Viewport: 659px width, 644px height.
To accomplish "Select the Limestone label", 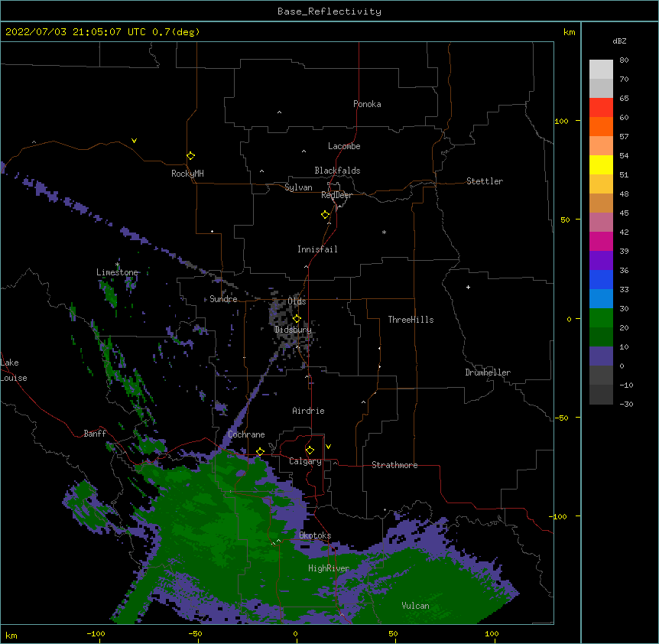I will point(117,272).
